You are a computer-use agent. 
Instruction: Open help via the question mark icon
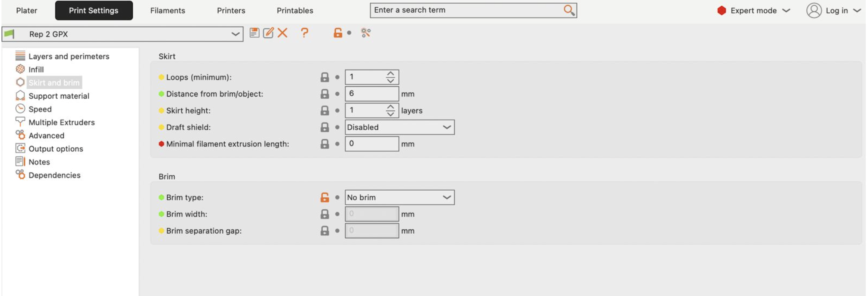point(305,33)
